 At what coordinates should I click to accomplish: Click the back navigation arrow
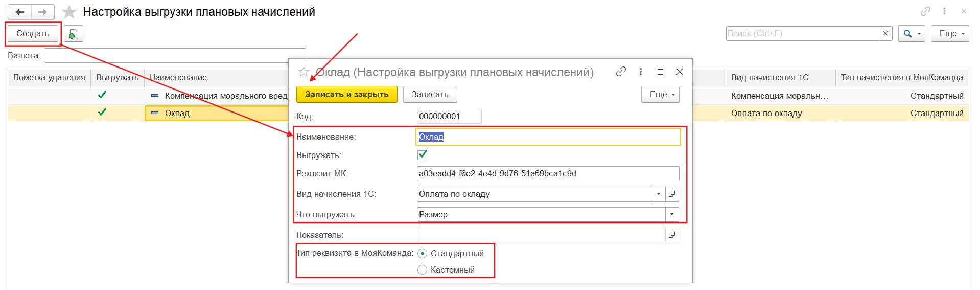point(20,12)
